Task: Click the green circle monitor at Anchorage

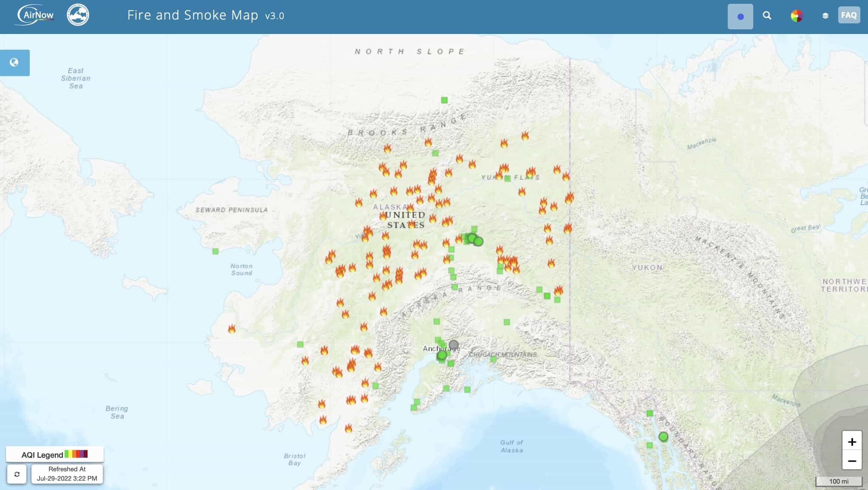Action: point(442,355)
